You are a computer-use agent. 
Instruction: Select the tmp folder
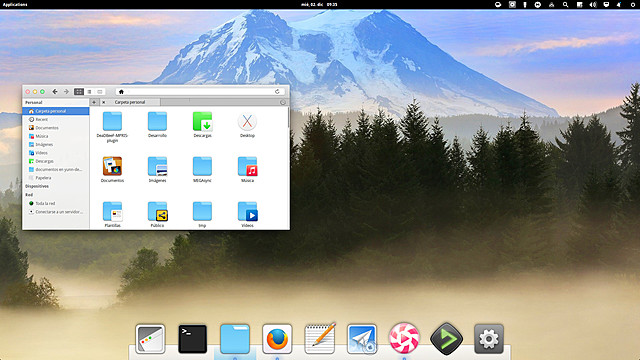[x=202, y=214]
